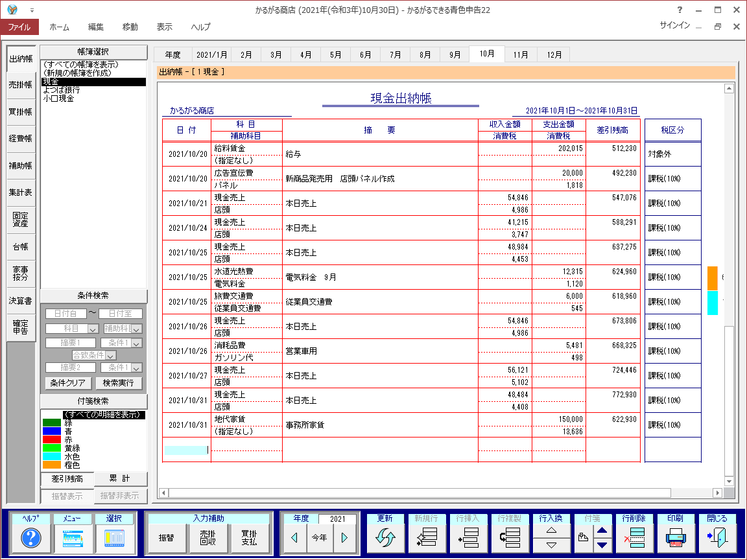The width and height of the screenshot is (747, 560).
Task: Open 条件1 dropdown beside 摘要2
Action: tap(137, 368)
